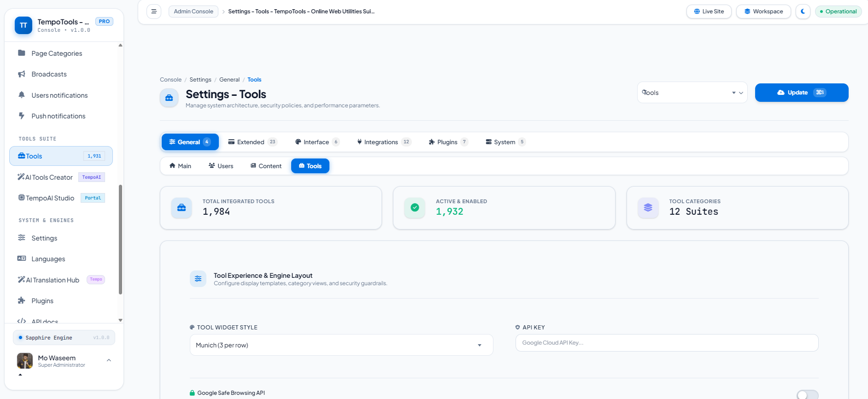Click the Languages icon in sidebar

click(x=22, y=258)
